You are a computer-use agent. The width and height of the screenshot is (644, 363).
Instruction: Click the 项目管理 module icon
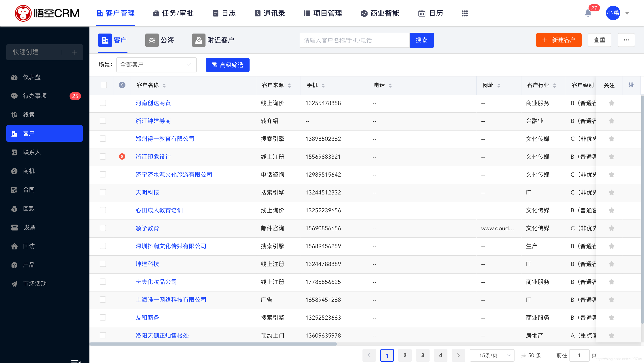click(x=308, y=13)
